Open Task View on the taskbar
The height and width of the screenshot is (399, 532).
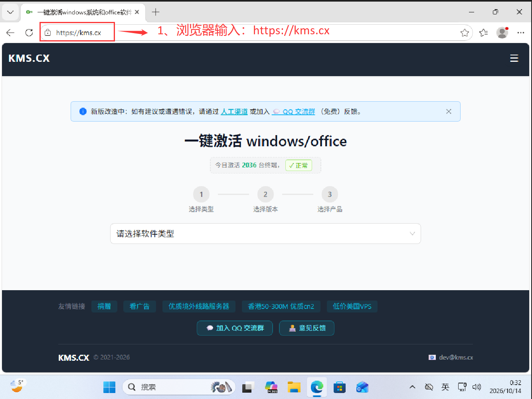point(248,387)
